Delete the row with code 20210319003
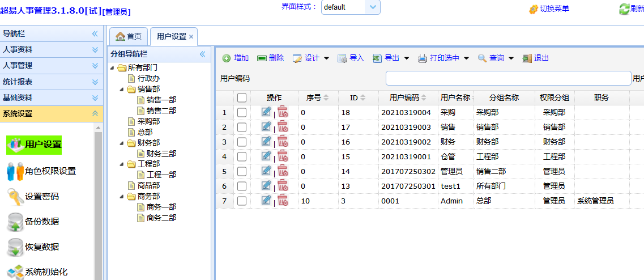Viewport: 644px width, 280px height. pyautogui.click(x=283, y=127)
